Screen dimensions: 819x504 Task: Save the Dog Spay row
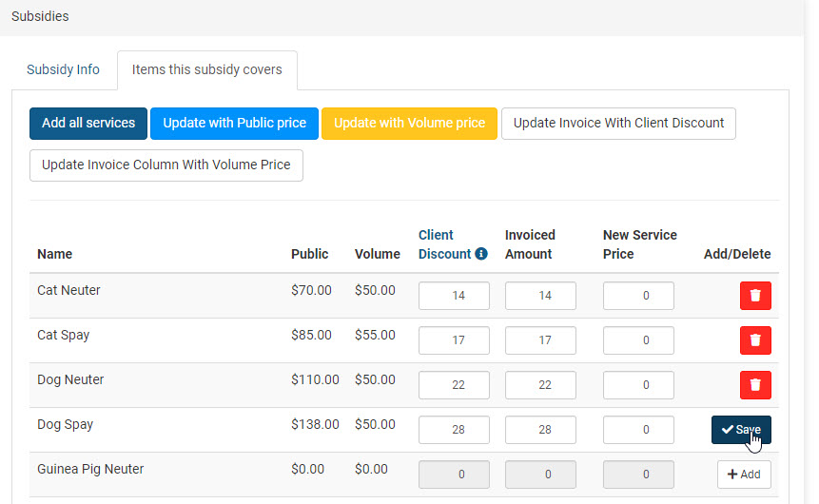click(x=741, y=430)
